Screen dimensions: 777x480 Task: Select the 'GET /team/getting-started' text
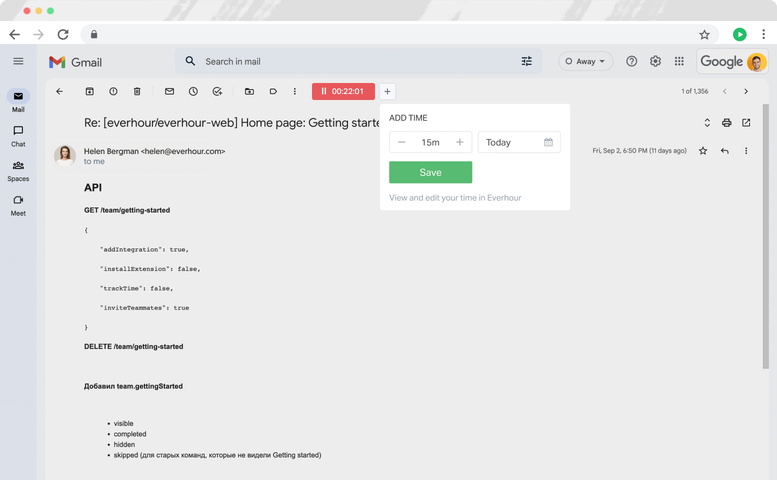pos(127,210)
